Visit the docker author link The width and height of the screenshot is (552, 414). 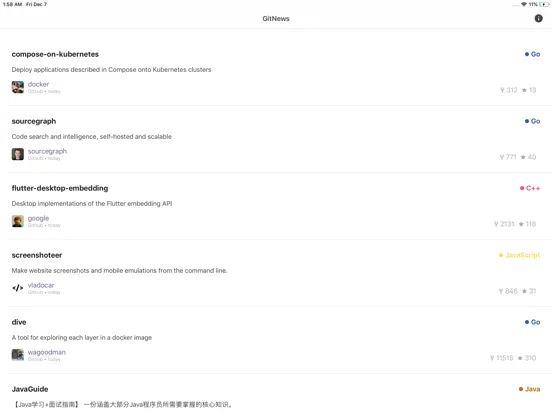click(38, 84)
